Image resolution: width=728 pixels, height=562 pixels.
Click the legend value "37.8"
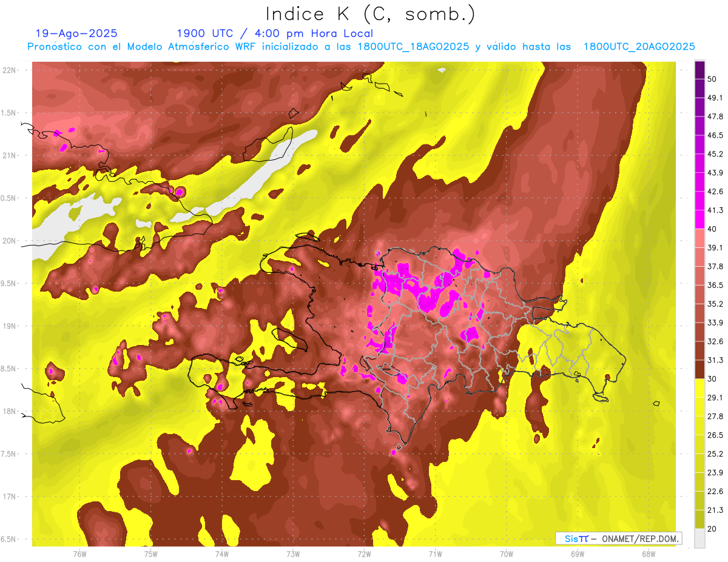715,267
